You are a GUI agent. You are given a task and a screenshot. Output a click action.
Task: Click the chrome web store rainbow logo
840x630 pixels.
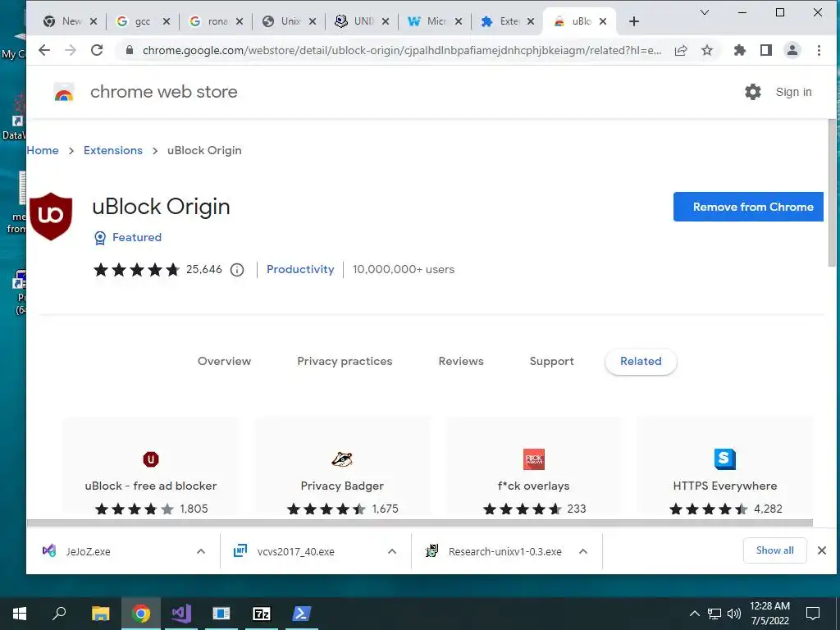click(64, 93)
